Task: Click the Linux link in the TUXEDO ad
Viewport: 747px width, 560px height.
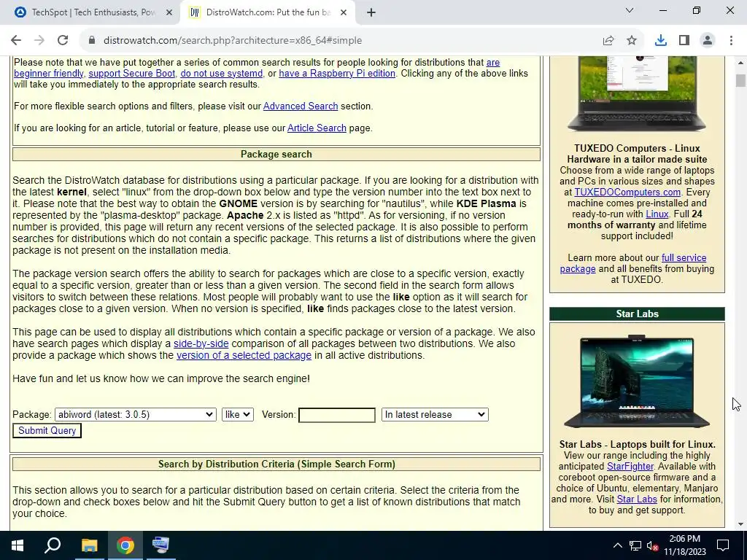Action: (x=657, y=214)
